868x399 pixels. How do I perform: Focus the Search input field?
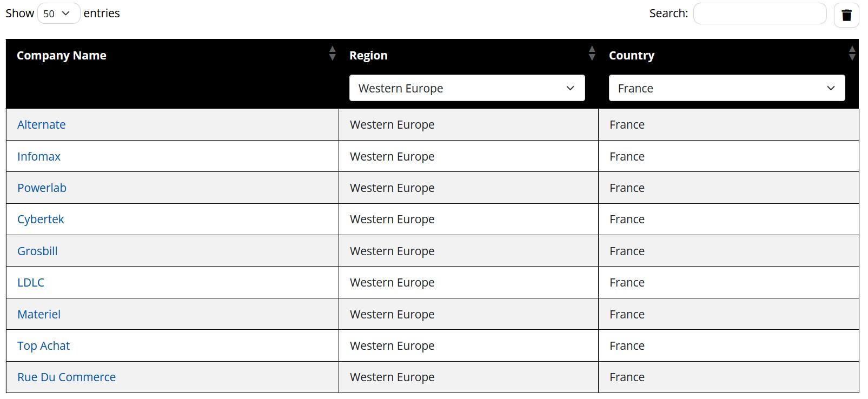point(759,14)
